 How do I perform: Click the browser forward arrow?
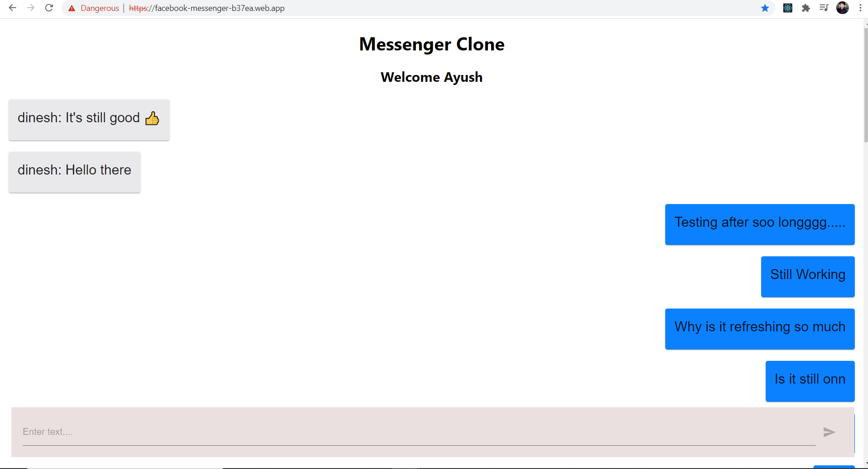30,8
